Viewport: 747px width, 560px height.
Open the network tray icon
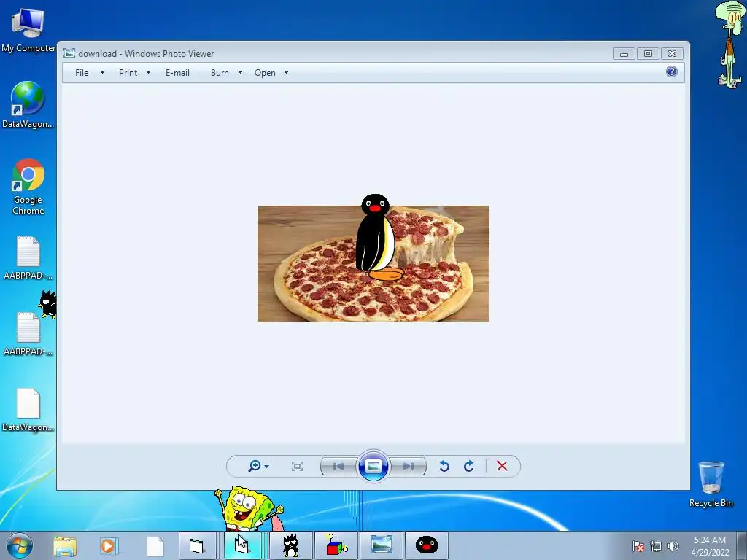[656, 546]
